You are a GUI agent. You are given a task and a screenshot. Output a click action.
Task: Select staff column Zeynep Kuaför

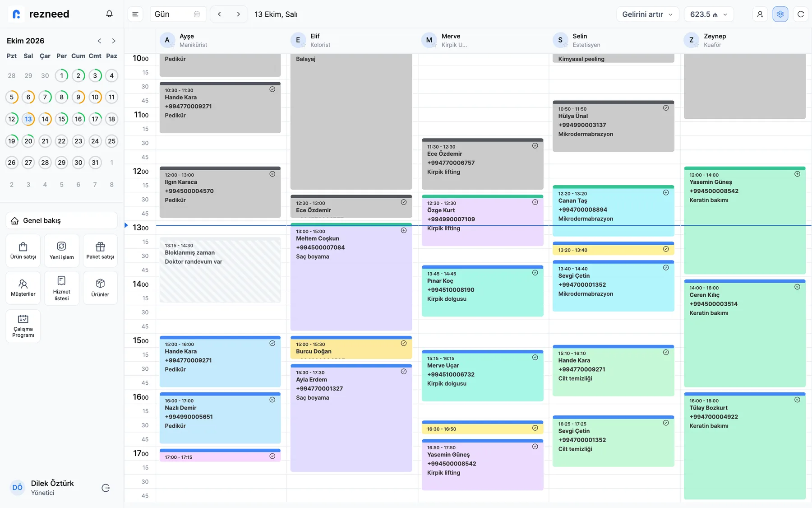745,40
